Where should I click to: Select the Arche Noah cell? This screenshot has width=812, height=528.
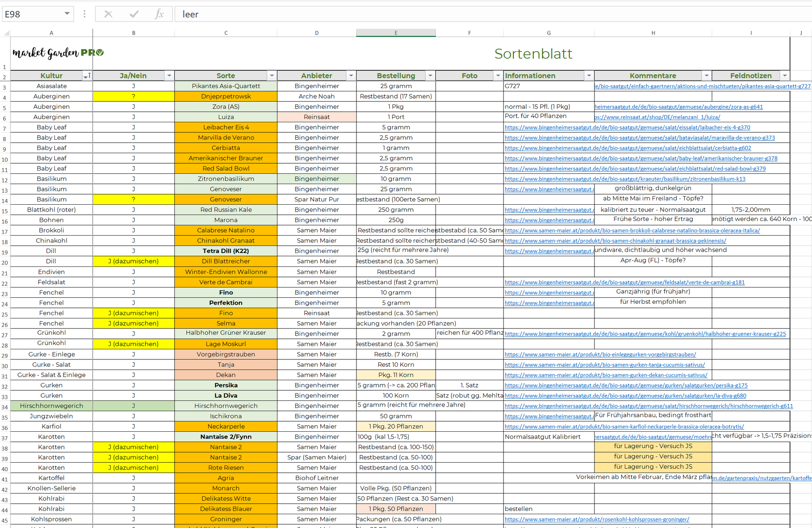[317, 96]
